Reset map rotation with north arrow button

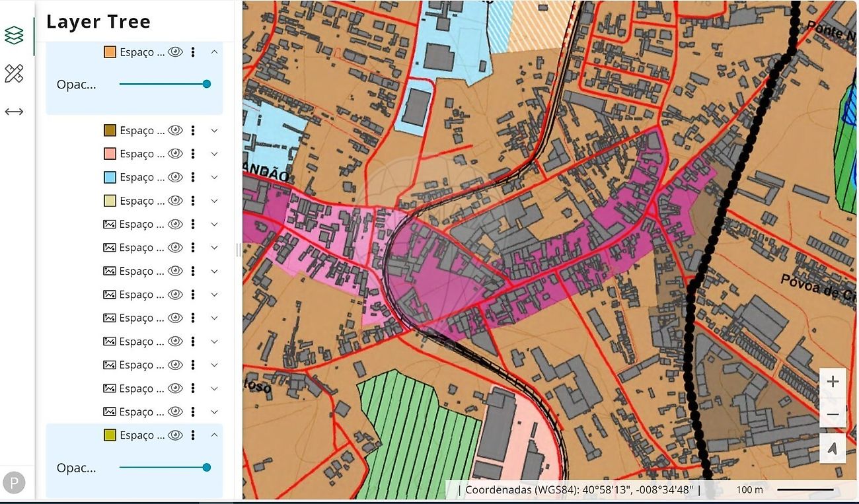(833, 449)
